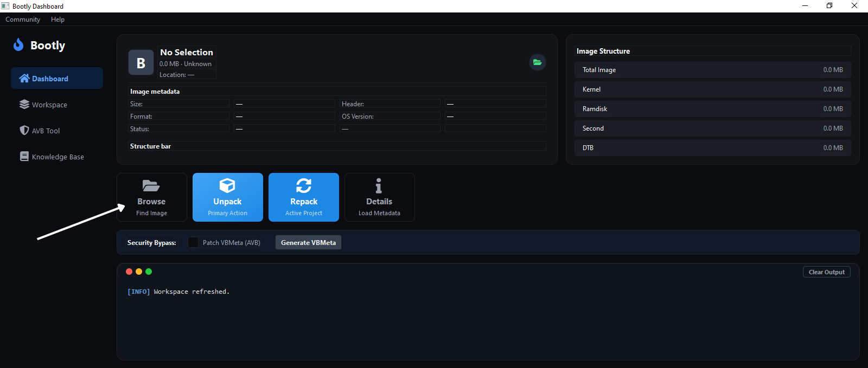Click the green open-folder icon button
Screen dimensions: 868x368
pyautogui.click(x=537, y=62)
